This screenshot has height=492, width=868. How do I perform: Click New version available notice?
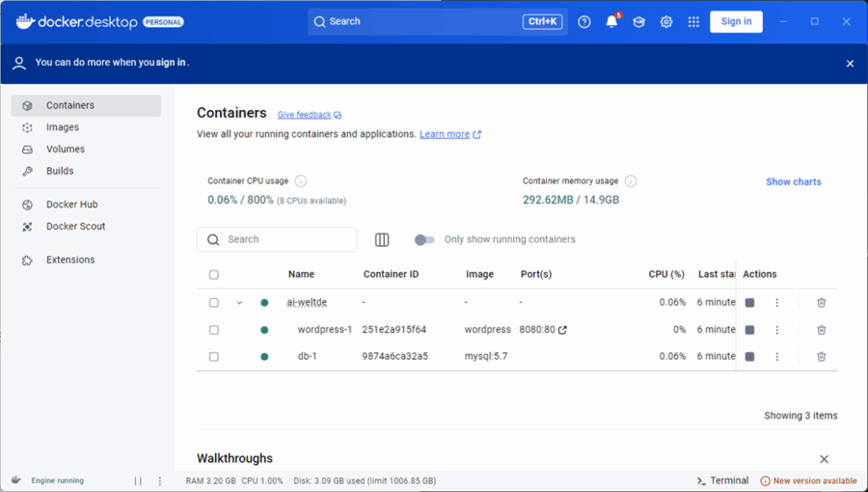point(809,481)
